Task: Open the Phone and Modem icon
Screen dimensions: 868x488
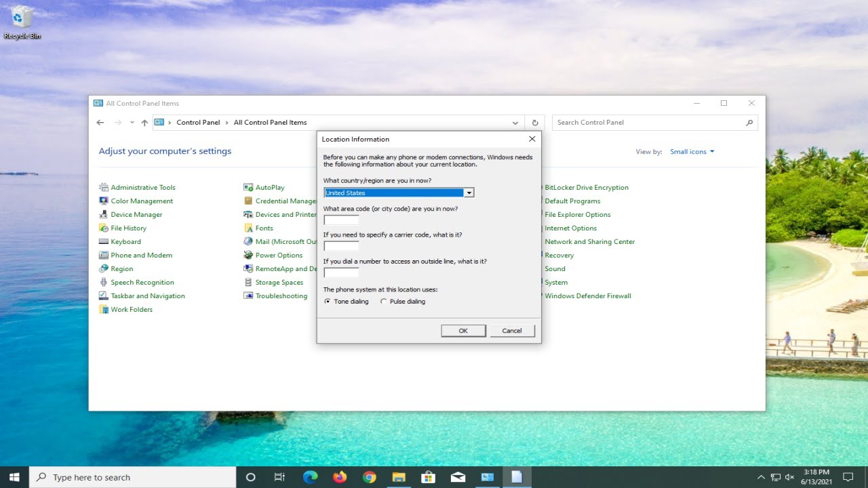Action: (104, 256)
